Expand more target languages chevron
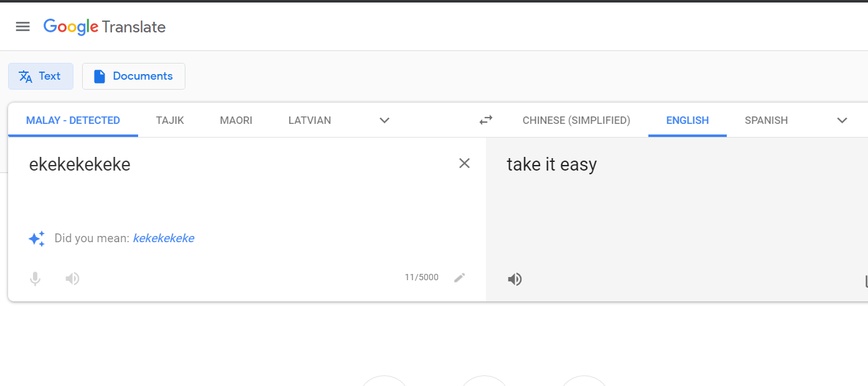This screenshot has height=386, width=868. [x=842, y=120]
